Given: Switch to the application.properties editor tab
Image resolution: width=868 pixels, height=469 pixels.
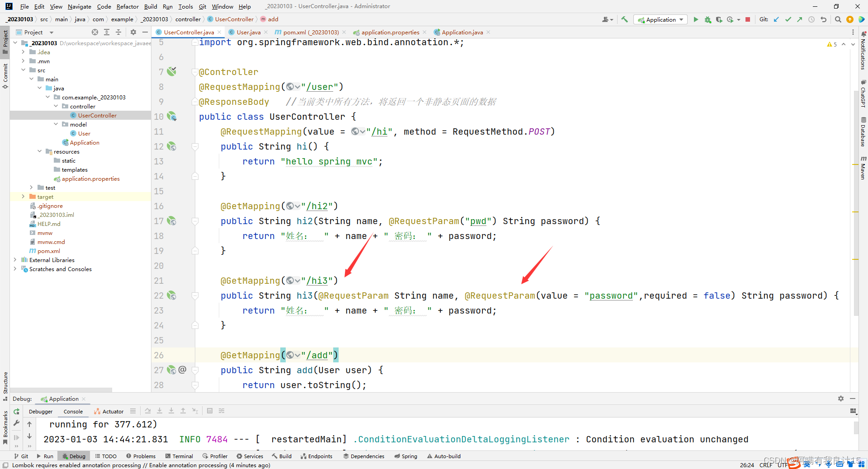Looking at the screenshot, I should click(390, 32).
